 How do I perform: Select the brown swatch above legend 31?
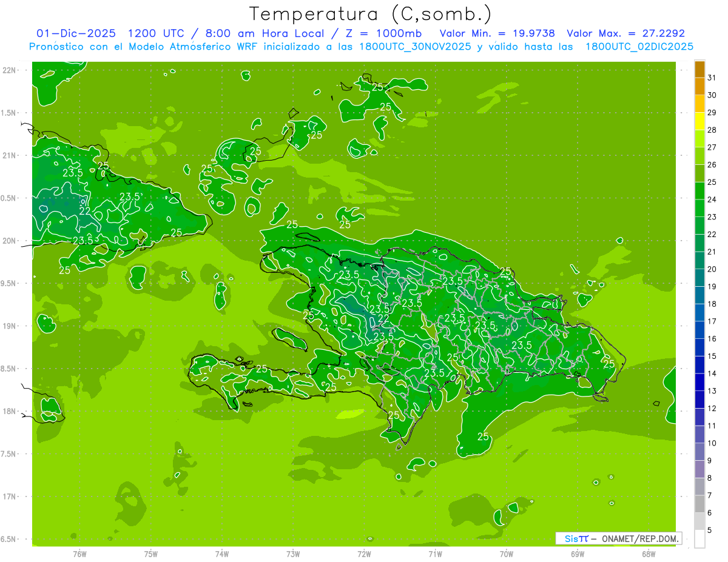(699, 69)
